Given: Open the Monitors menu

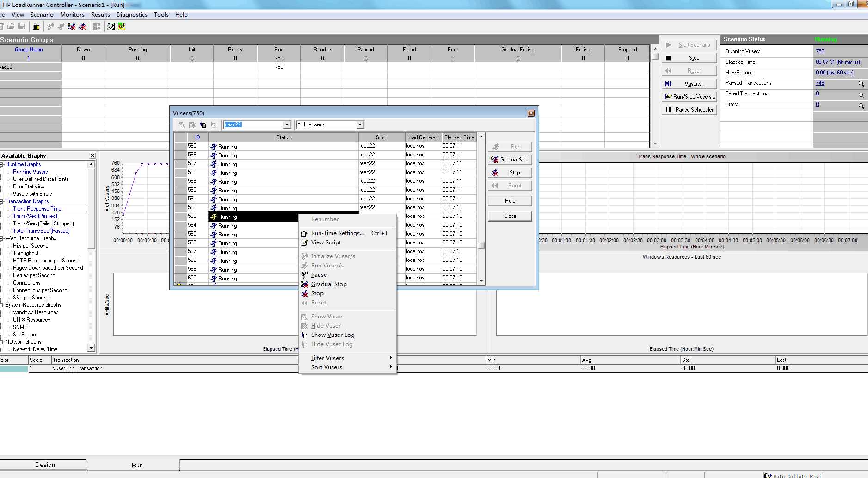Looking at the screenshot, I should coord(72,15).
